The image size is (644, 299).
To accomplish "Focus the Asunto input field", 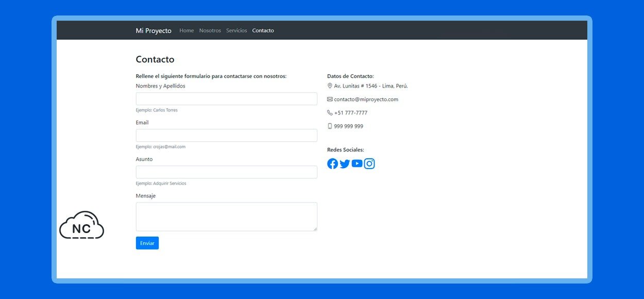I will pyautogui.click(x=227, y=172).
